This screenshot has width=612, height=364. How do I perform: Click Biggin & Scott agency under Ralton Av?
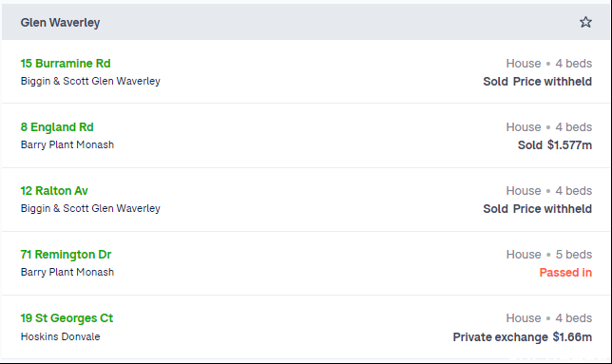(x=90, y=208)
